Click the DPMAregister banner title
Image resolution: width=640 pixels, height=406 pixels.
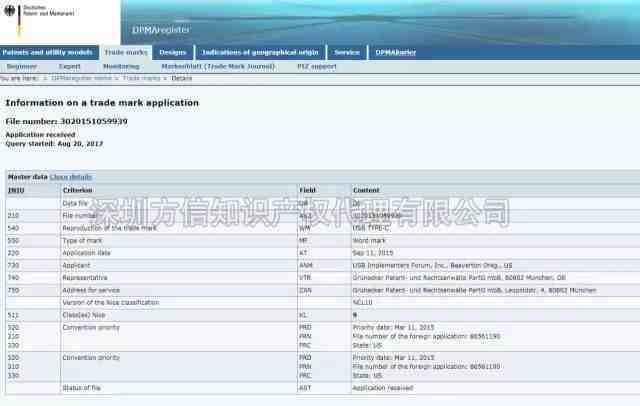161,30
